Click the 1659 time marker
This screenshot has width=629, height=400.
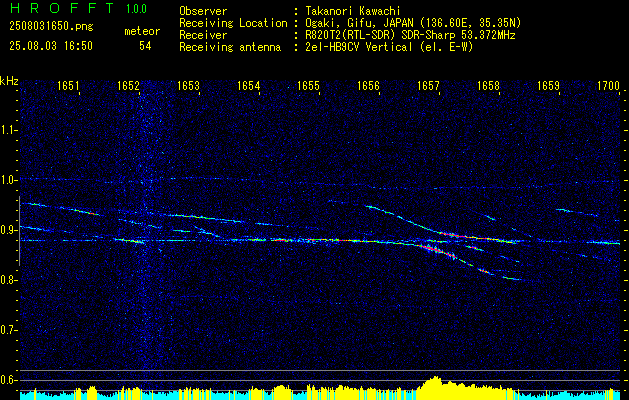[548, 85]
